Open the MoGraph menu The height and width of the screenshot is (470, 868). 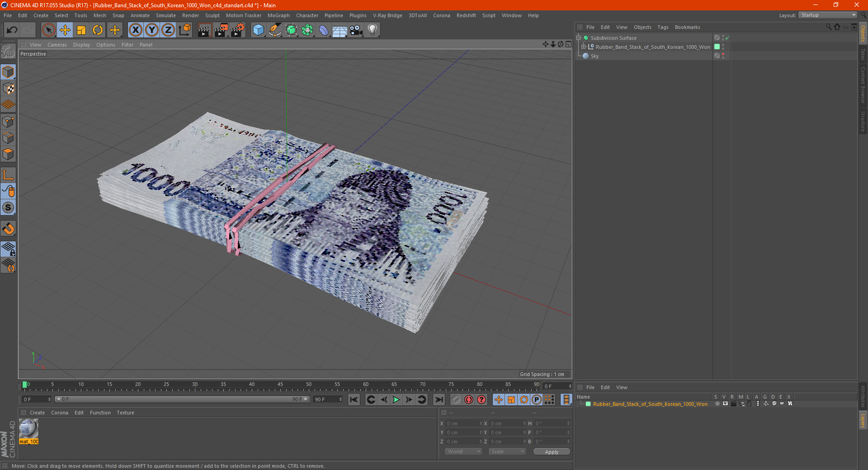click(x=278, y=15)
